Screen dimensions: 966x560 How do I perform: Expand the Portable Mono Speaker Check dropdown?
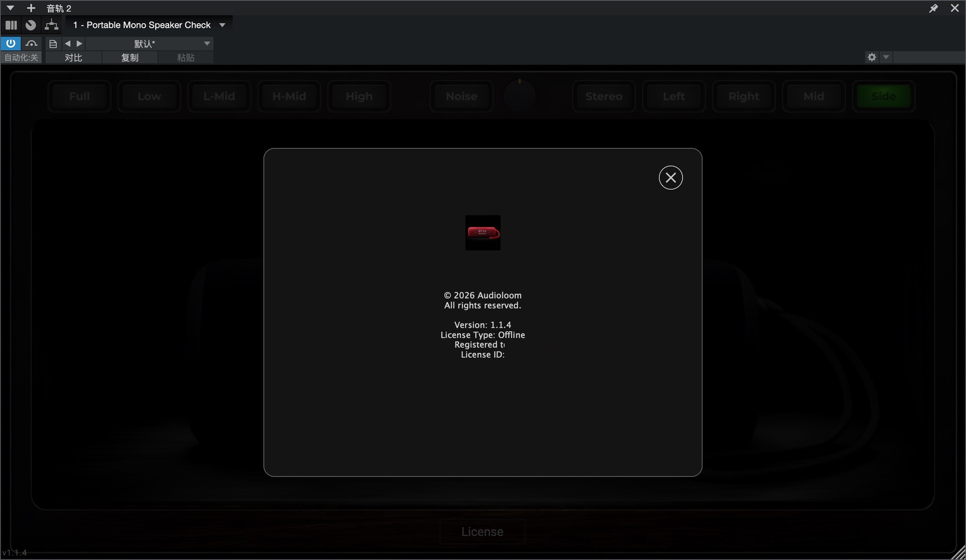(x=222, y=25)
